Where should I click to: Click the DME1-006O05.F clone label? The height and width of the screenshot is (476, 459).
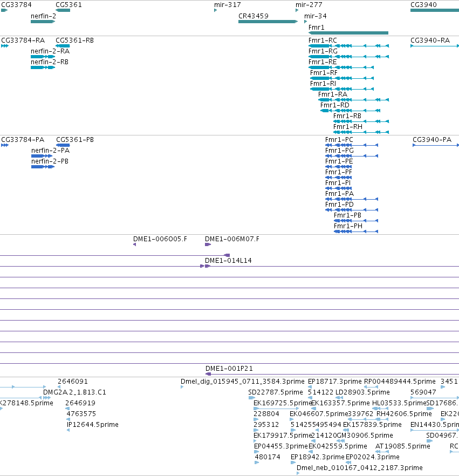click(x=160, y=239)
